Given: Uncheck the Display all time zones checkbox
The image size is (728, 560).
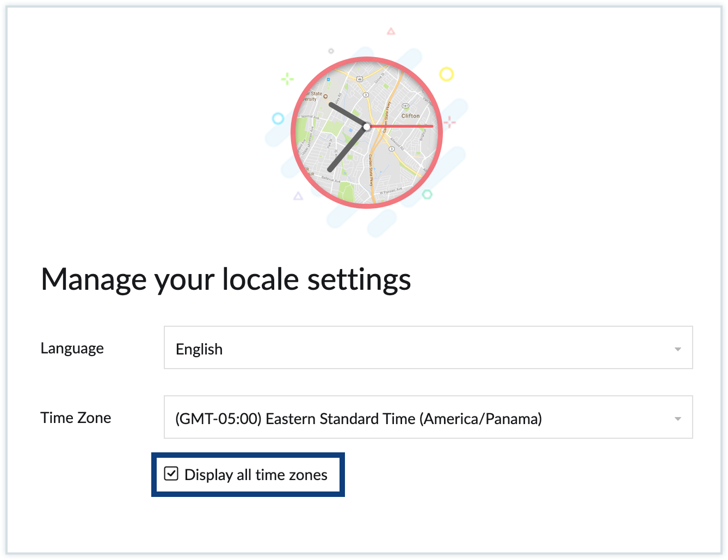Looking at the screenshot, I should [x=172, y=474].
